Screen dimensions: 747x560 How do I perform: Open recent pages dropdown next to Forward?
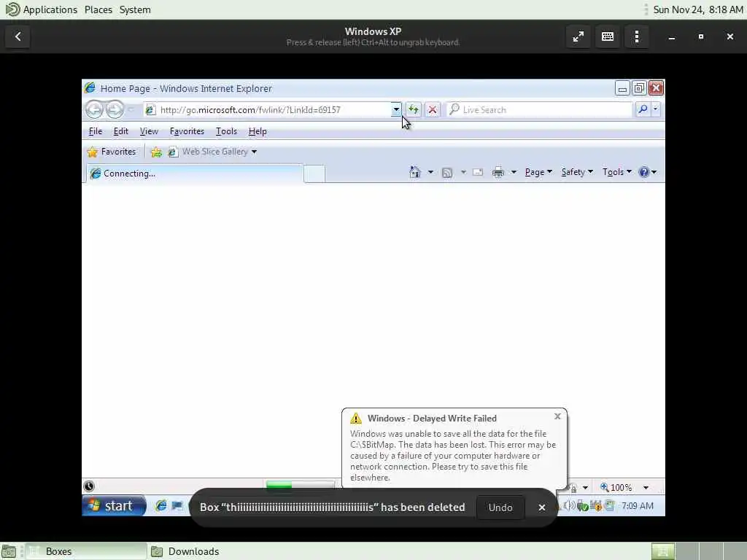pyautogui.click(x=131, y=109)
